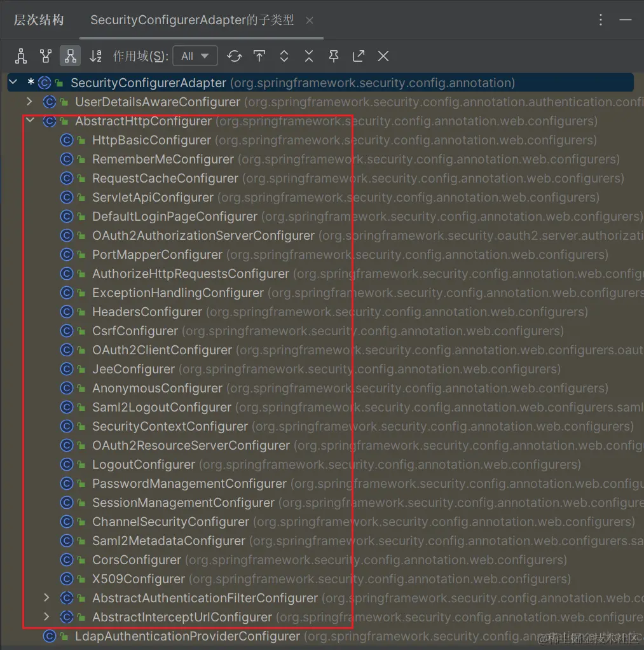Select the AbstractHttpConfigurer class
Image resolution: width=644 pixels, height=650 pixels.
144,121
